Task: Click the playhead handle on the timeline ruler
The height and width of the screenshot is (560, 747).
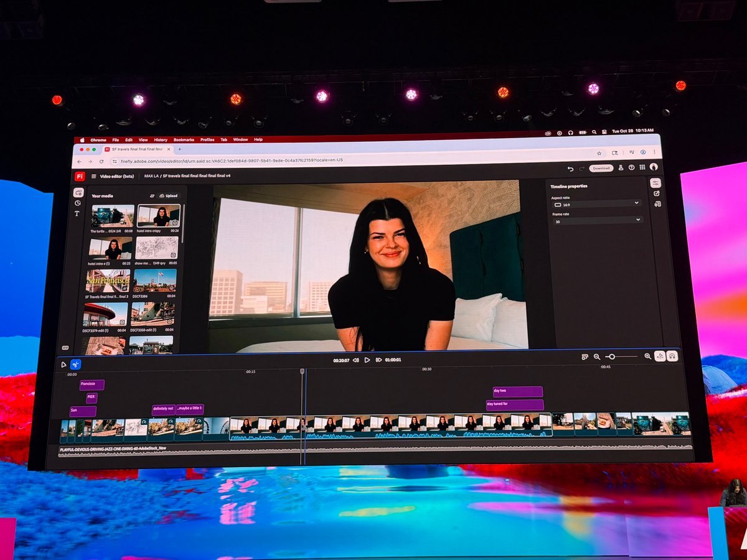Action: click(x=303, y=371)
